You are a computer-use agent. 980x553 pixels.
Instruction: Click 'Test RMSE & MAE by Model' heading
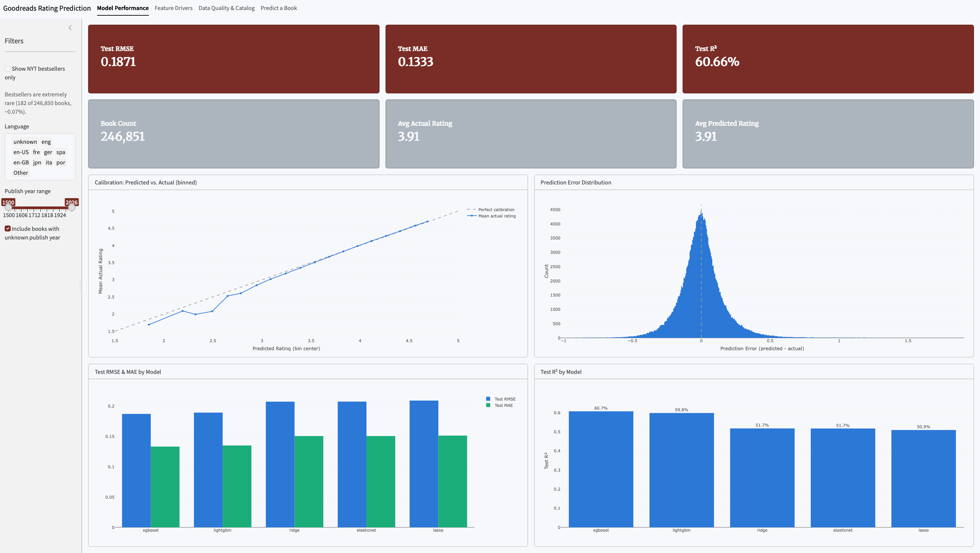click(128, 372)
